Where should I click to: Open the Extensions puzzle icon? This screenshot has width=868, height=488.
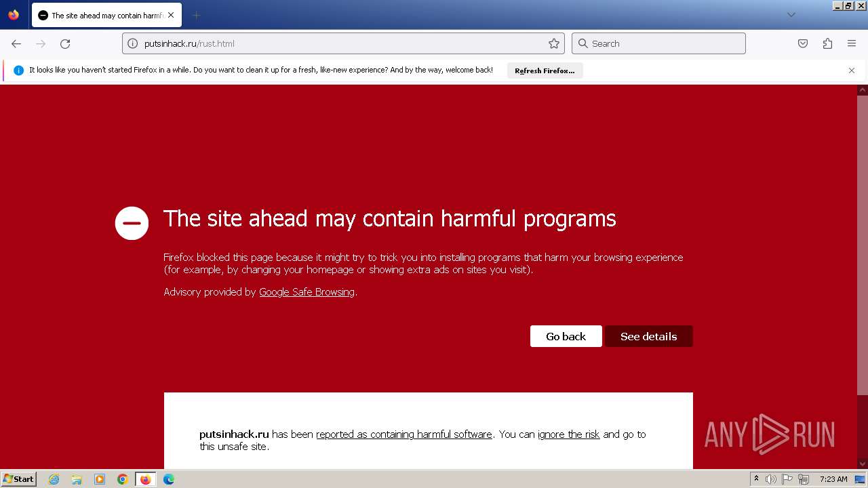[x=827, y=43]
